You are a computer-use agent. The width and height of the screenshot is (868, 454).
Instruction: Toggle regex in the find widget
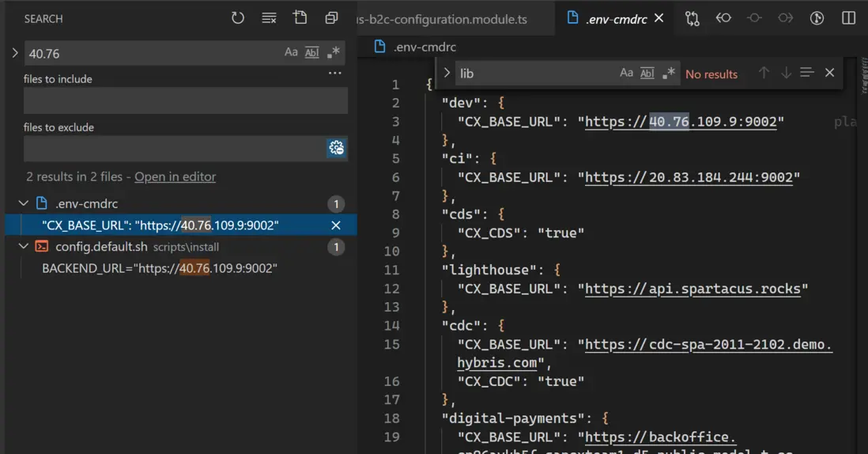coord(668,73)
